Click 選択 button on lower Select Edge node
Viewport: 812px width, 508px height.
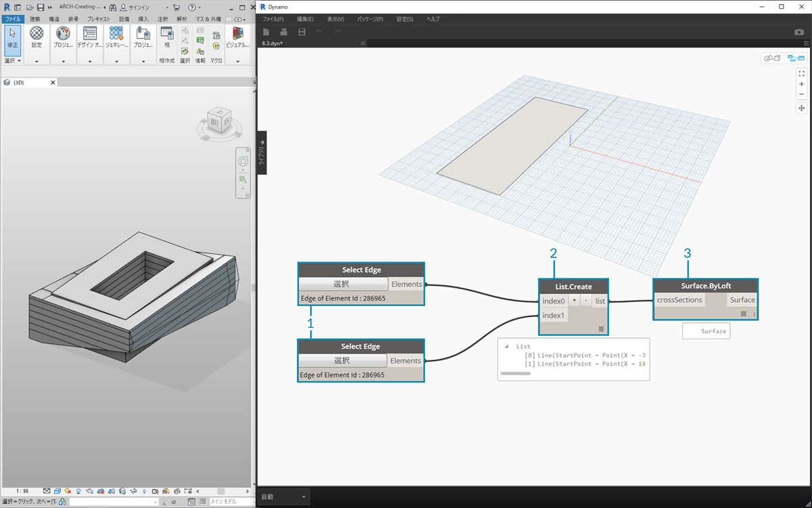tap(342, 360)
